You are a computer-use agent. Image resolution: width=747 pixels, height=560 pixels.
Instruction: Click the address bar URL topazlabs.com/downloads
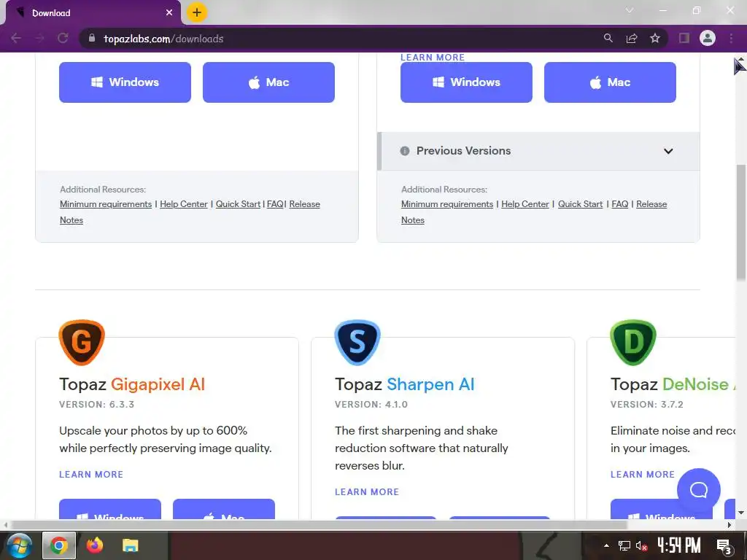click(x=163, y=39)
